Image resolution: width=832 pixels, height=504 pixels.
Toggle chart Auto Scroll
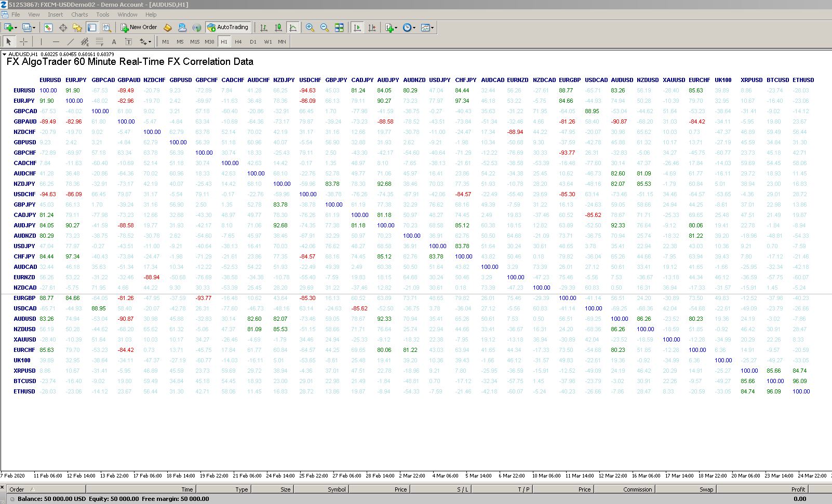(x=357, y=28)
